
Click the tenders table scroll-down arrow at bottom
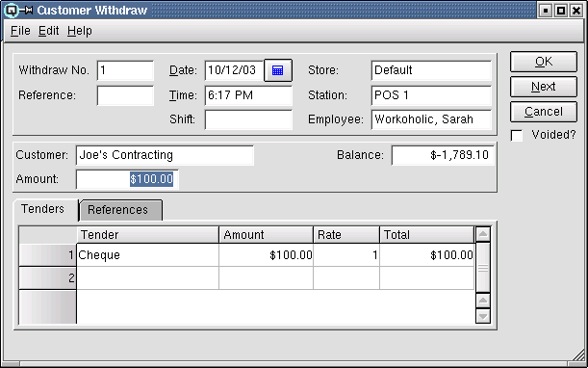[x=483, y=316]
